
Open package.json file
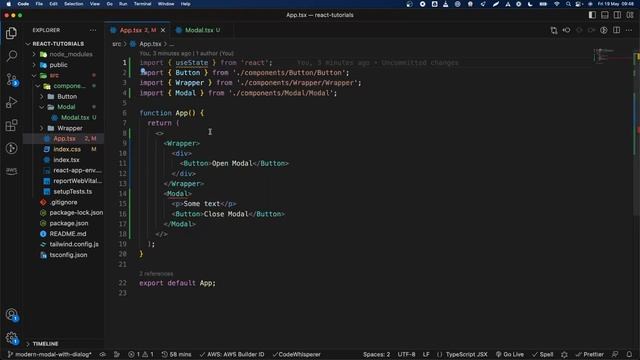point(63,223)
